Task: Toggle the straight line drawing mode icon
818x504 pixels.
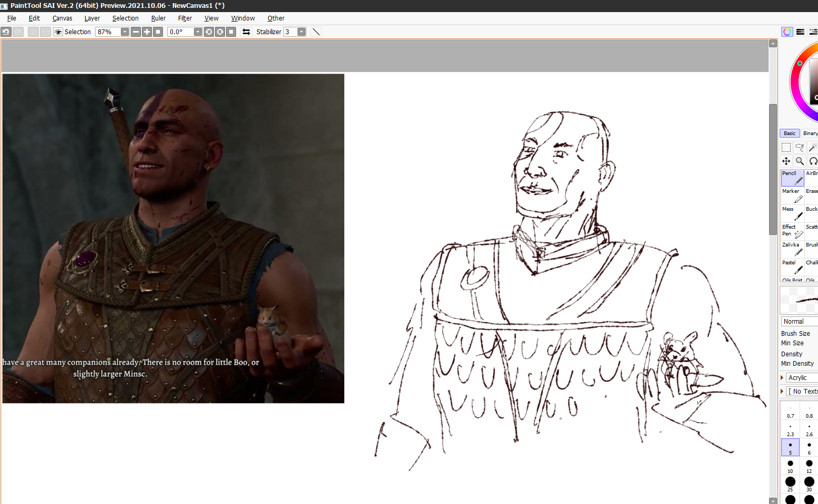Action: click(316, 32)
